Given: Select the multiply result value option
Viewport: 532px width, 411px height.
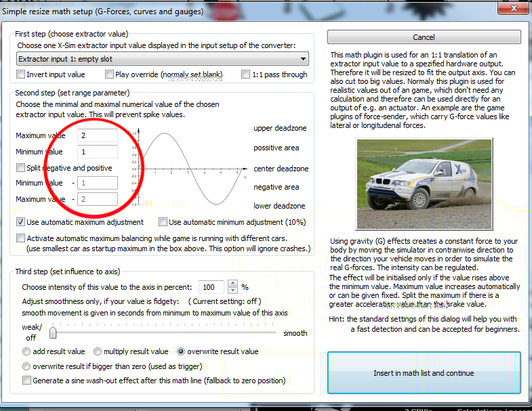Looking at the screenshot, I should point(98,351).
